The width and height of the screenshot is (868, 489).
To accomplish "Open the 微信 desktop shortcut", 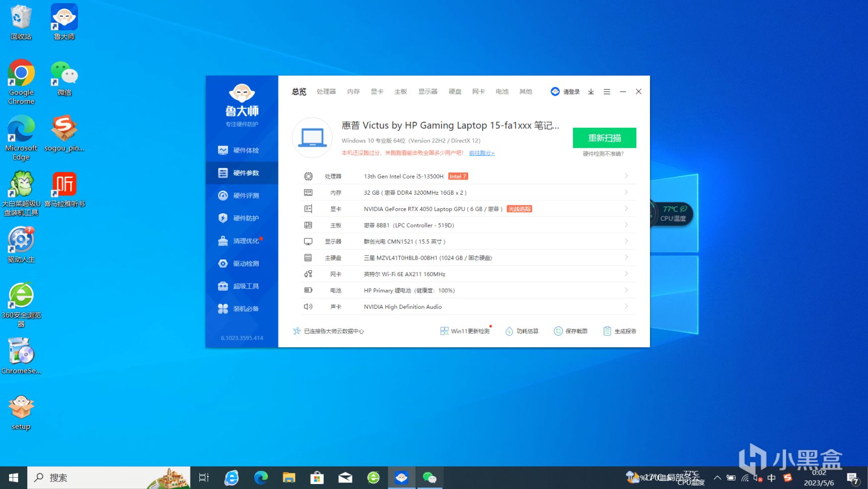I will [64, 78].
